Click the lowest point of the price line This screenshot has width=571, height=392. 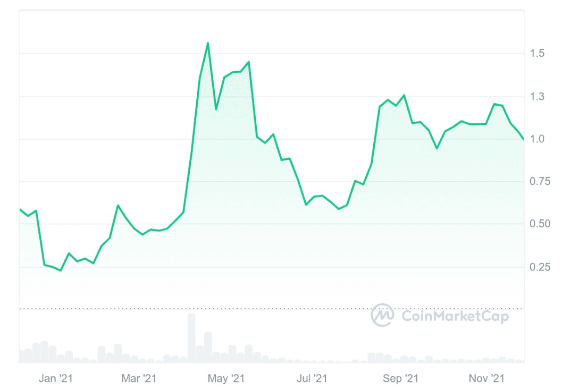[61, 270]
